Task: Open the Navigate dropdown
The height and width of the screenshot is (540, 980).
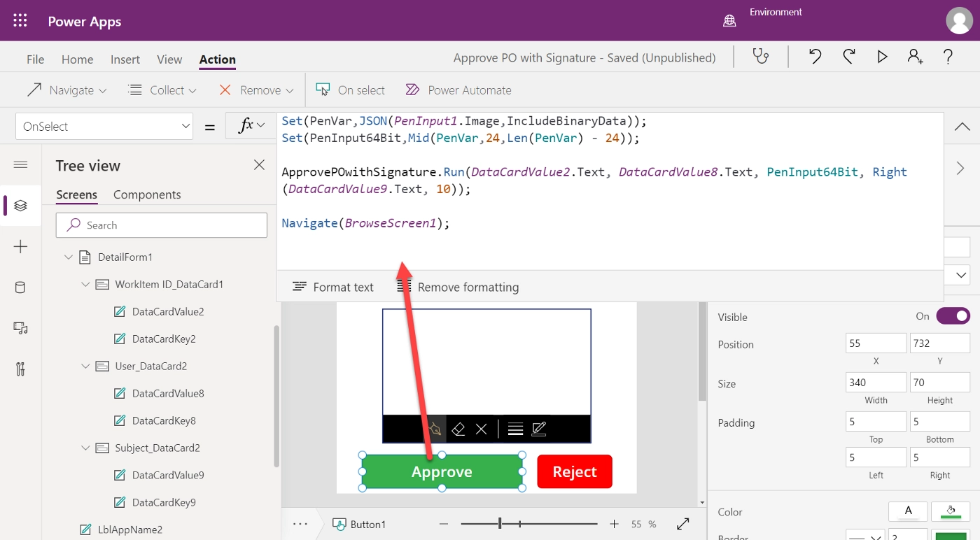Action: click(x=66, y=90)
